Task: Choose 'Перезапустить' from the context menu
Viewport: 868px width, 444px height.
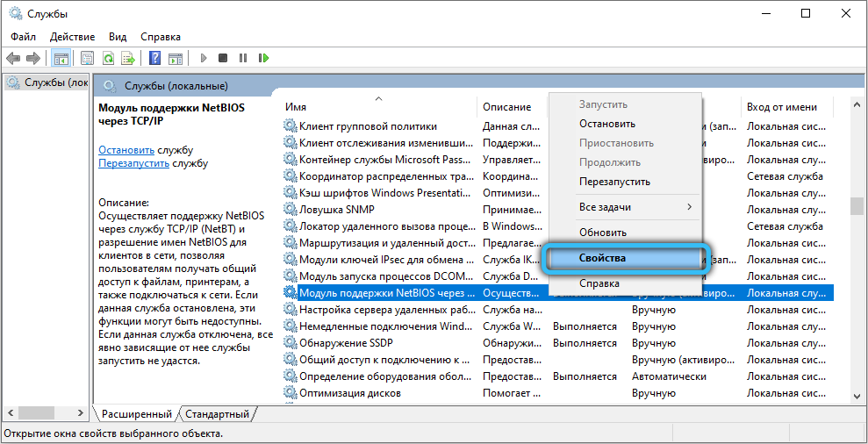Action: coord(614,182)
